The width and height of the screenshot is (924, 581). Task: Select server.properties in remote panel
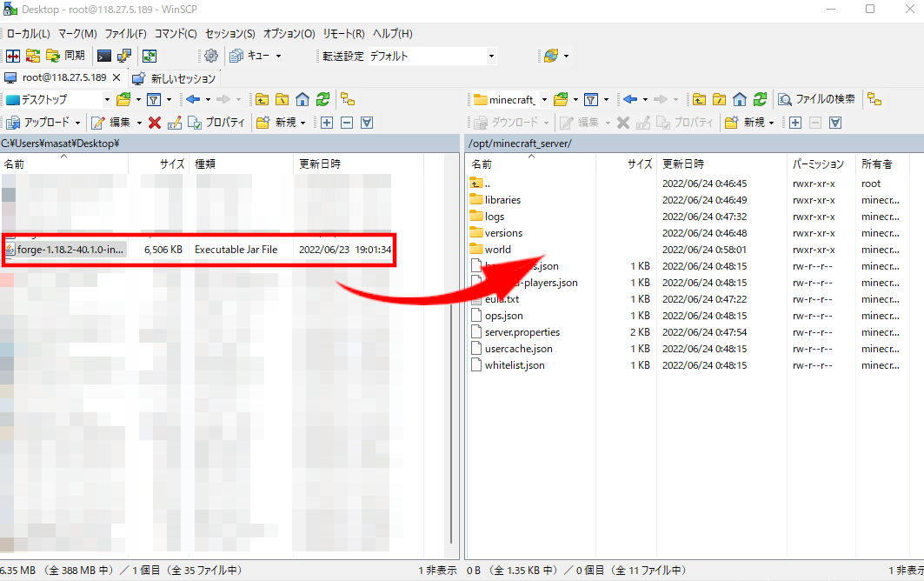522,332
